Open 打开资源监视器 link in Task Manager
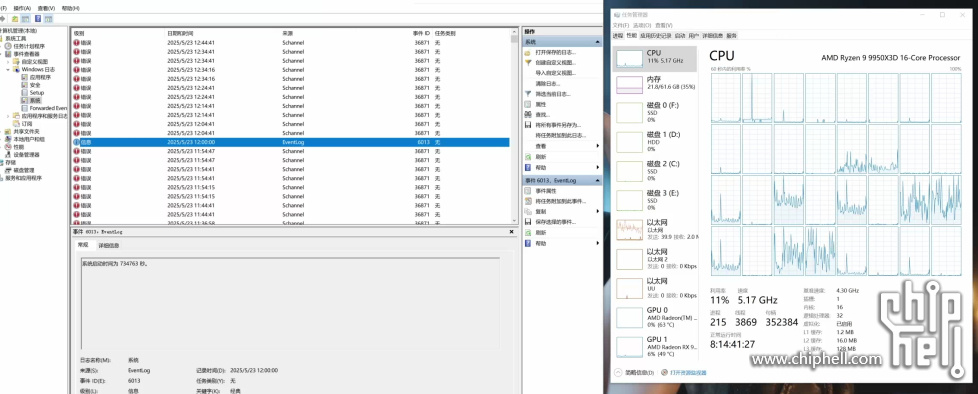Image resolution: width=978 pixels, height=394 pixels. pyautogui.click(x=684, y=372)
